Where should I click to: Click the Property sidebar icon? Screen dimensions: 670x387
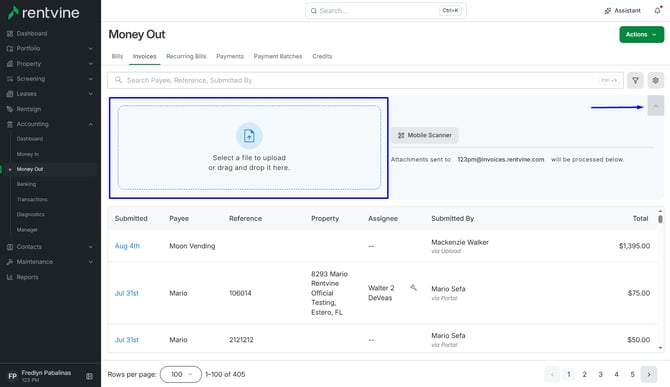[10, 64]
